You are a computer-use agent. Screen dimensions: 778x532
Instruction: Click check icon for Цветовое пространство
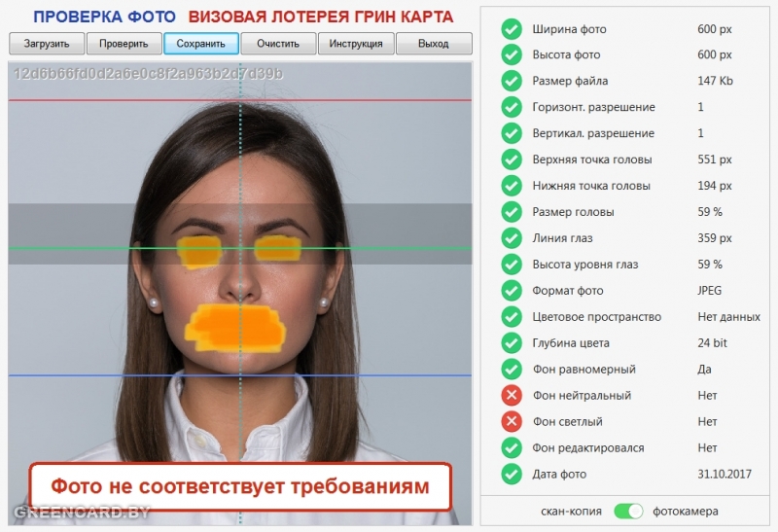[x=512, y=317]
